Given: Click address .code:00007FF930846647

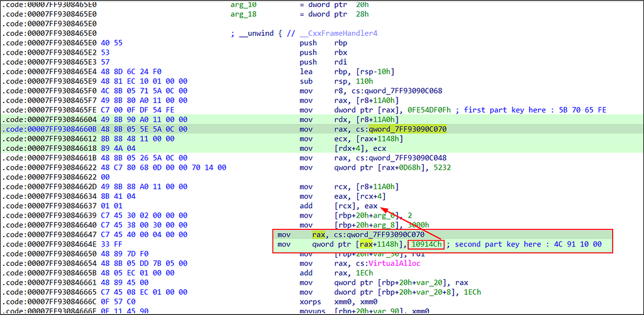Looking at the screenshot, I should point(49,235).
